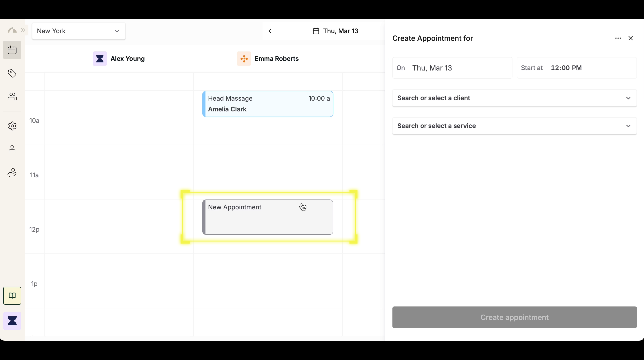The image size is (644, 360).
Task: Close the Create Appointment panel
Action: click(x=631, y=38)
